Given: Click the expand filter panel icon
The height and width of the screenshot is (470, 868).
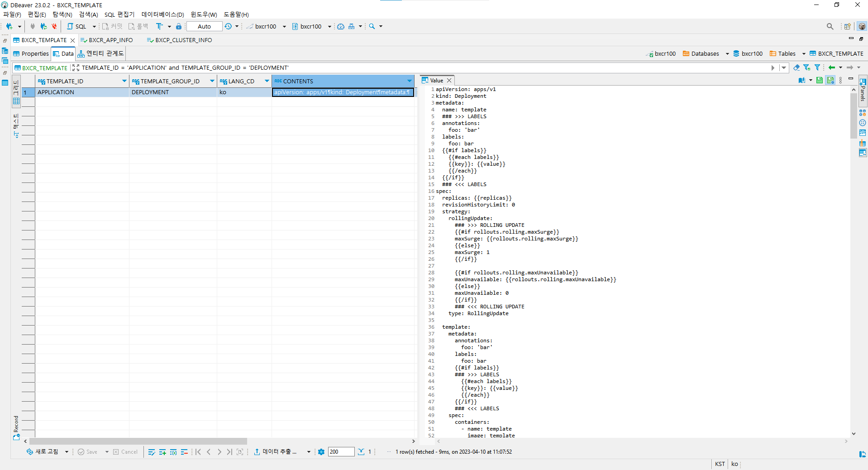Looking at the screenshot, I should pyautogui.click(x=76, y=67).
